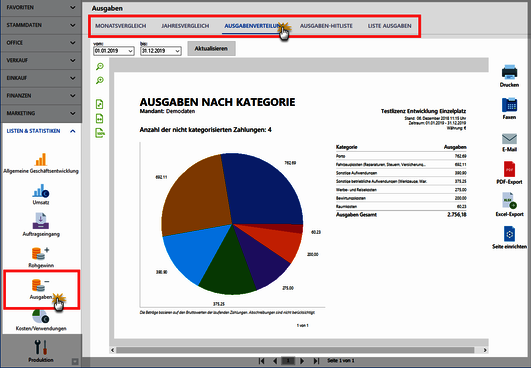Expand the Einkauf section
This screenshot has height=368, width=531.
[x=41, y=78]
